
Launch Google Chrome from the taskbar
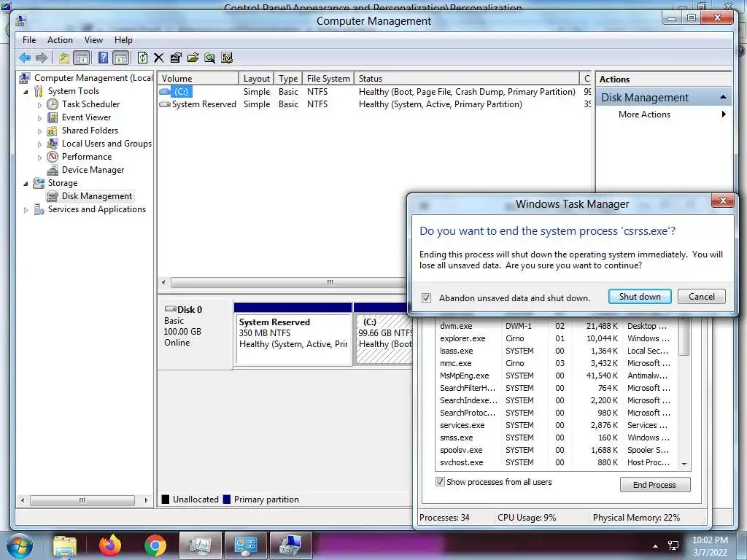coord(155,545)
